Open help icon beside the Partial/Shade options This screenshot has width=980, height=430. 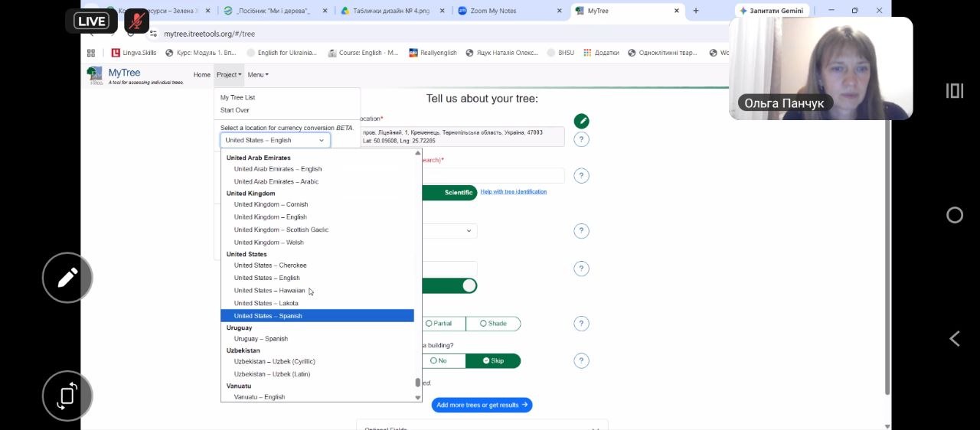pyautogui.click(x=582, y=324)
